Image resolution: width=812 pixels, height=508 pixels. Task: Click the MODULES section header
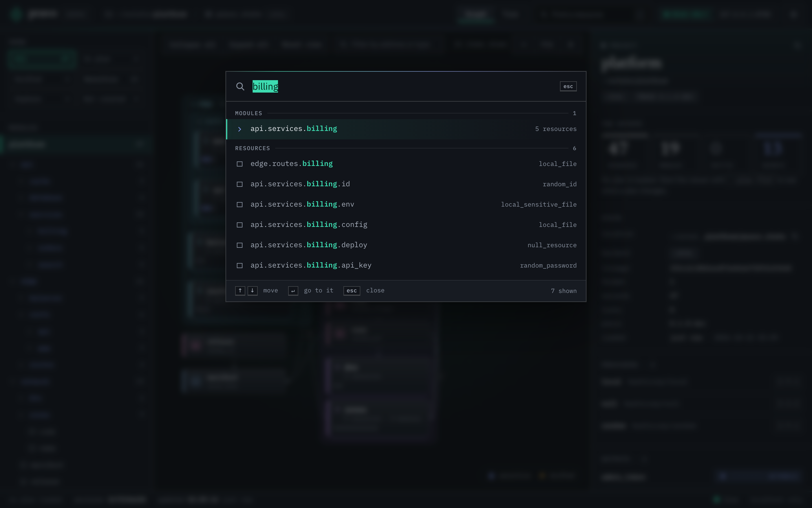click(x=249, y=113)
